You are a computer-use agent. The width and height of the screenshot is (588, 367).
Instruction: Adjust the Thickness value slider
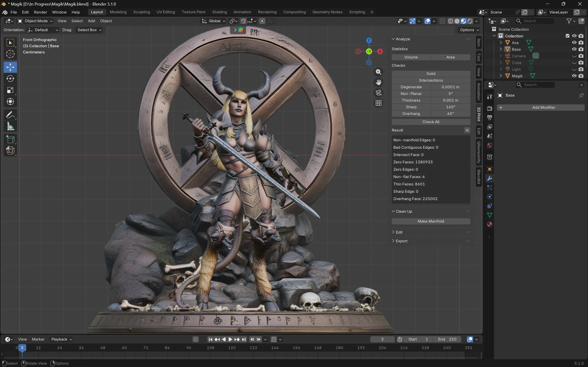coord(450,100)
